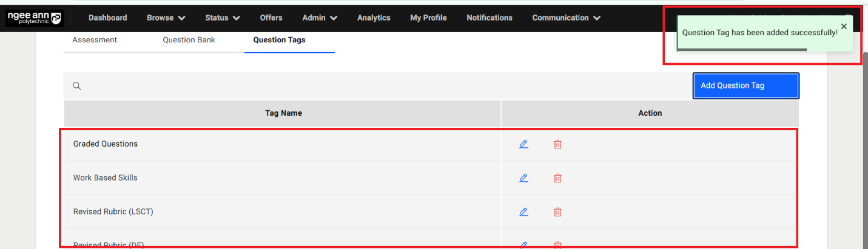Go to the Dashboard page
This screenshot has height=249, width=868.
pyautogui.click(x=107, y=18)
